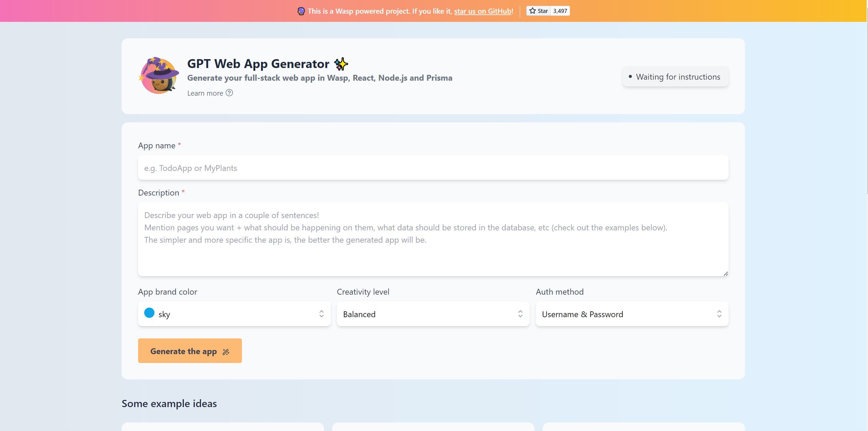The image size is (868, 431).
Task: Click the 3,497 star count
Action: tap(560, 11)
